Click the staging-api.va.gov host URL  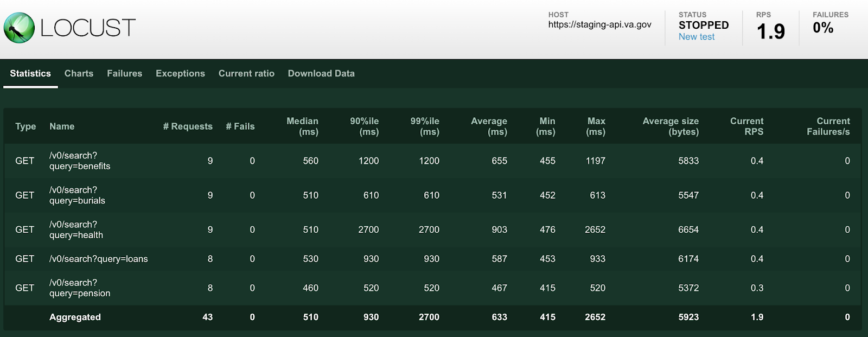599,24
